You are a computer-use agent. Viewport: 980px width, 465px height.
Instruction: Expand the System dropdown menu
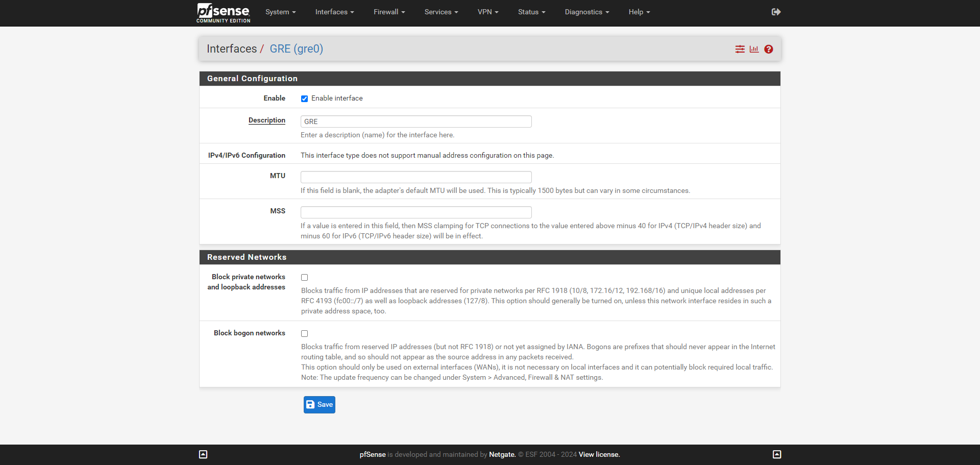point(280,12)
